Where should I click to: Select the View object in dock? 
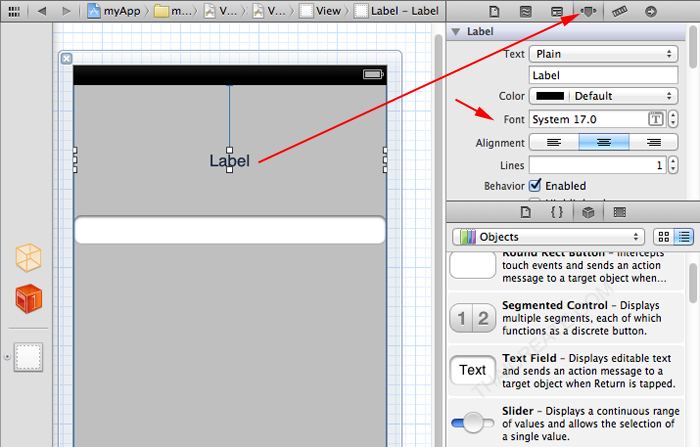click(x=28, y=357)
